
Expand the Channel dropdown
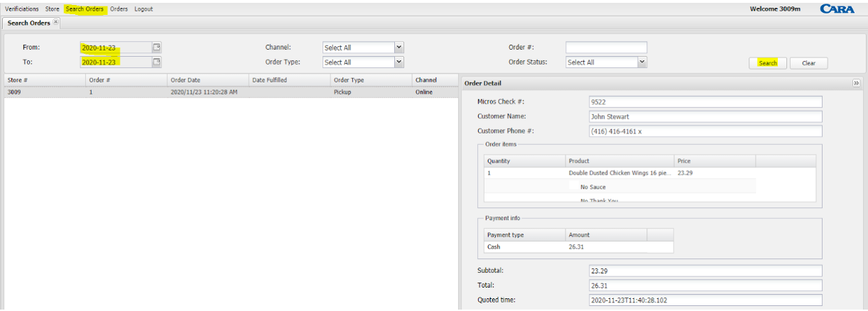(398, 48)
